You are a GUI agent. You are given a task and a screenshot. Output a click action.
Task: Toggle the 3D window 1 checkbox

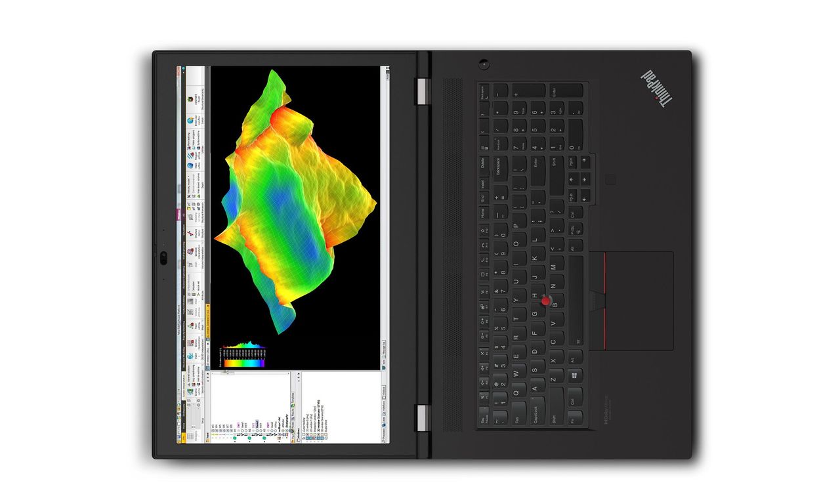click(307, 434)
